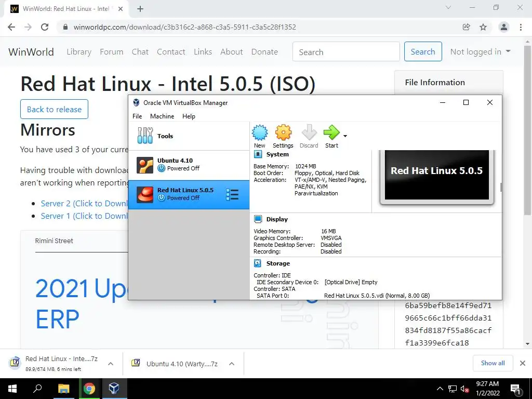This screenshot has width=532, height=399.
Task: Download from Server 2 mirror link
Action: (x=84, y=204)
